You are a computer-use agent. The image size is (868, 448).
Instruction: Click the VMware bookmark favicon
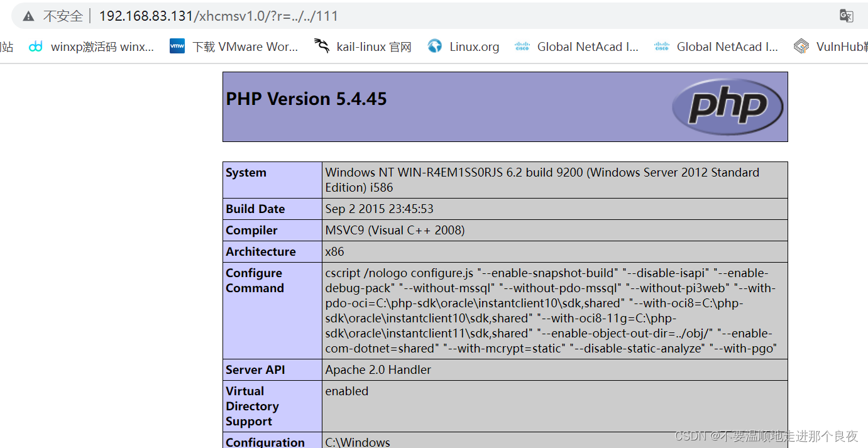(177, 46)
